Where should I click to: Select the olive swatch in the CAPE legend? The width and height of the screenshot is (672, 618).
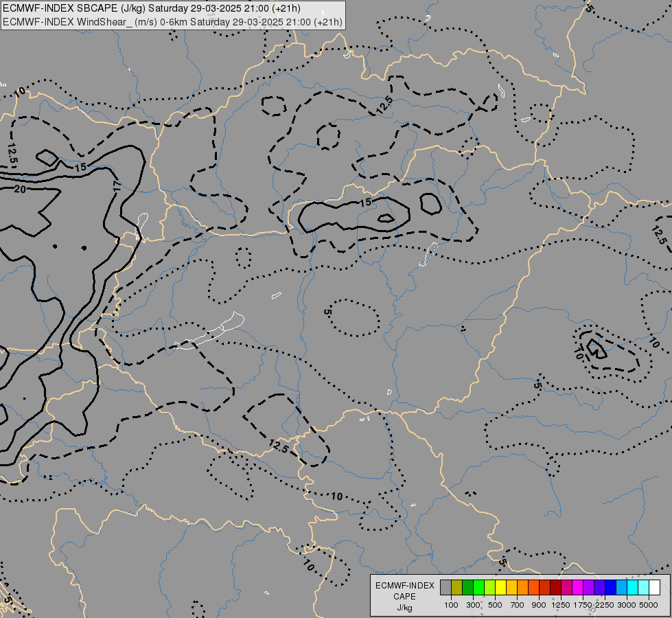(x=457, y=588)
